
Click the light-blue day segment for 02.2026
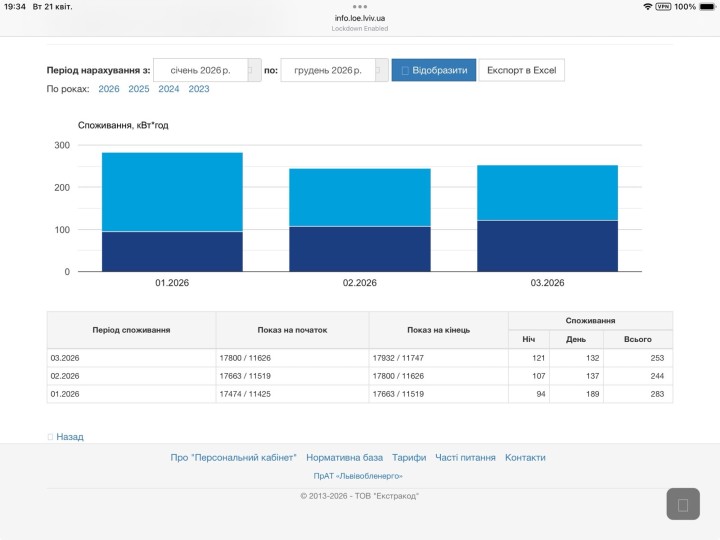(360, 197)
